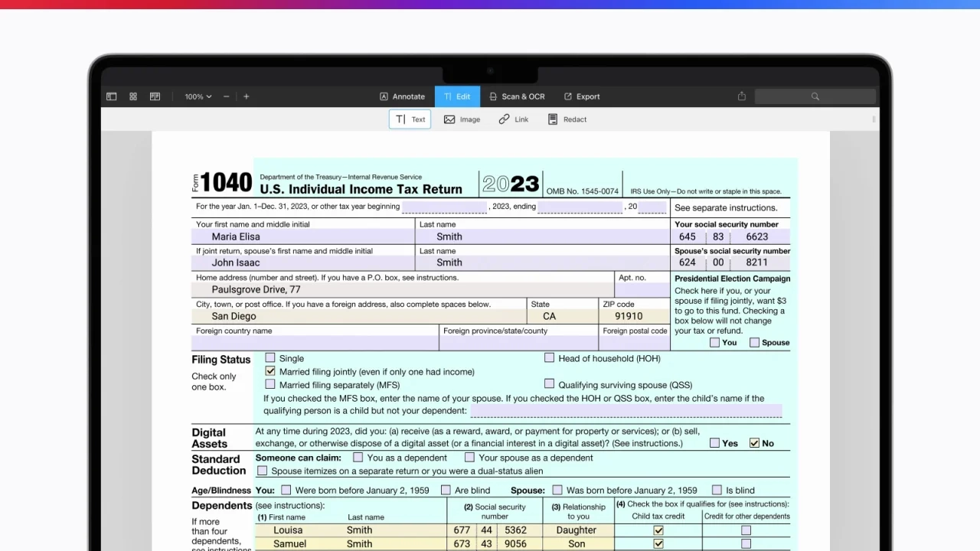Viewport: 980px width, 551px height.
Task: Click the Foreign province/state/county field
Action: click(x=518, y=343)
